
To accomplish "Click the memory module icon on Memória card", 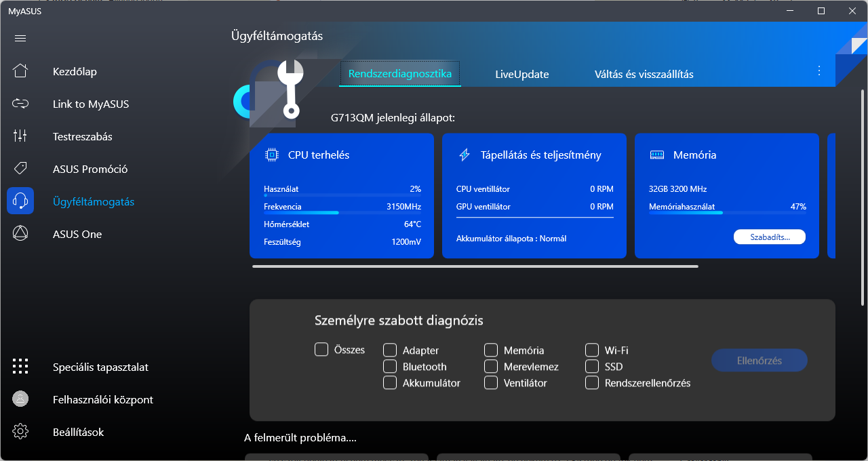I will (657, 155).
